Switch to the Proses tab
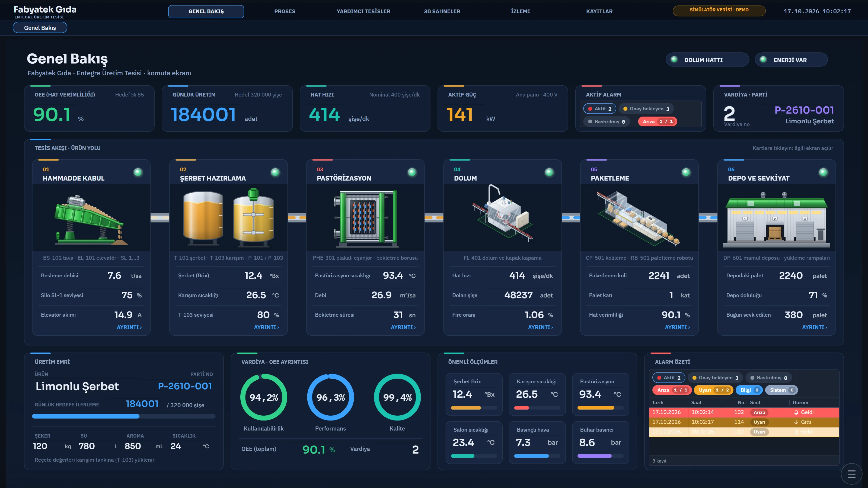Image resolution: width=868 pixels, height=488 pixels. click(284, 11)
